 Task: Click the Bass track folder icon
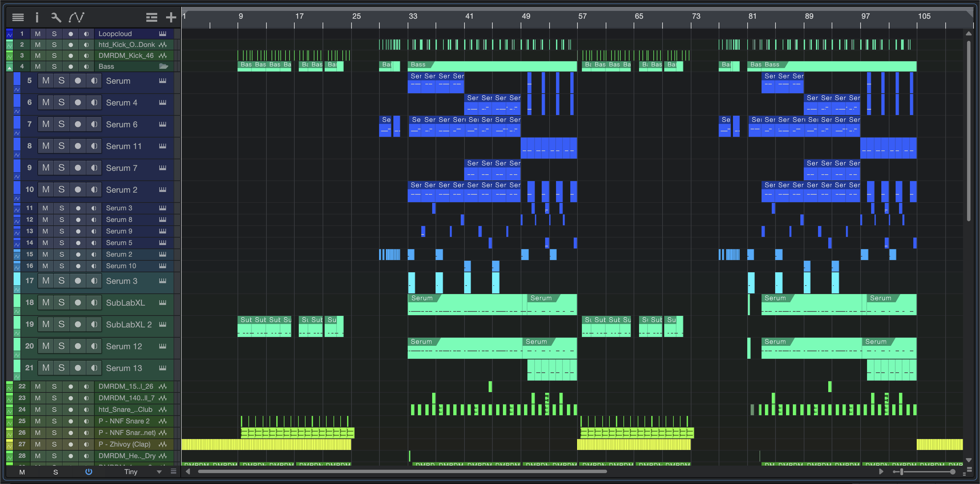tap(163, 66)
